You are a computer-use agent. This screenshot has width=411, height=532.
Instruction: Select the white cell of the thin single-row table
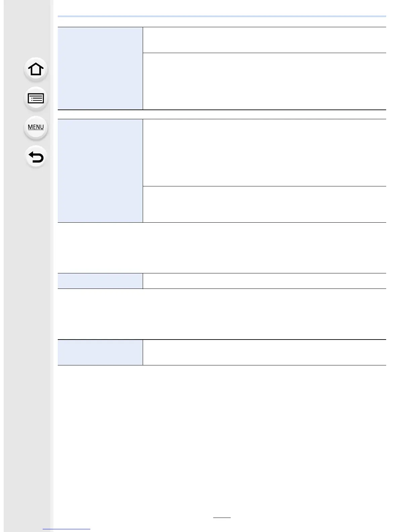pos(264,281)
